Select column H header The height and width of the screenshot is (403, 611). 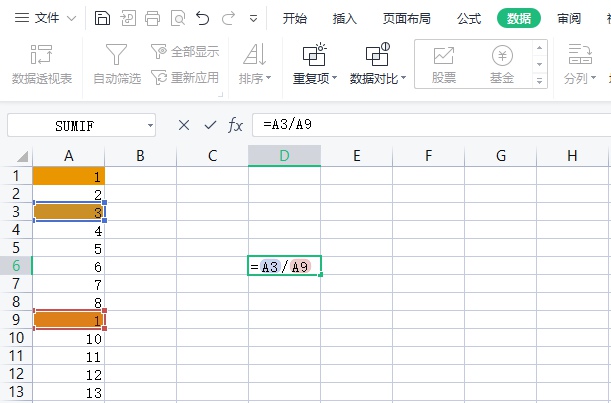tap(572, 156)
